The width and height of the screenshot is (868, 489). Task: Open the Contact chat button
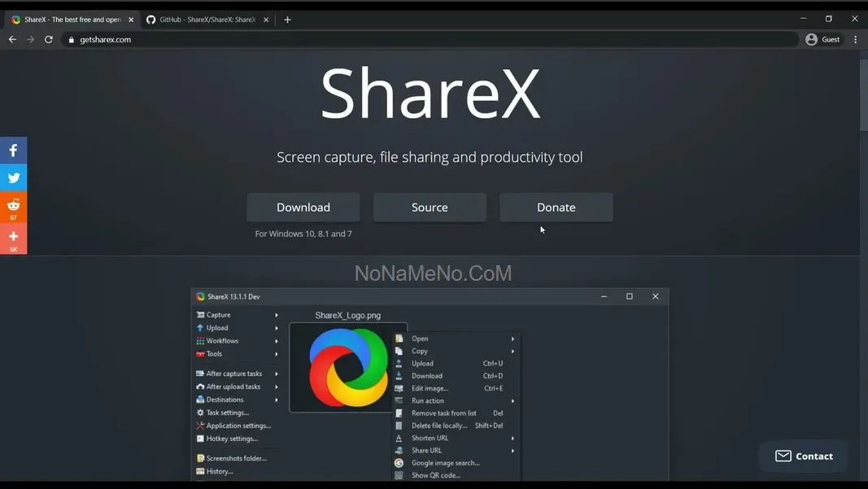(x=803, y=456)
